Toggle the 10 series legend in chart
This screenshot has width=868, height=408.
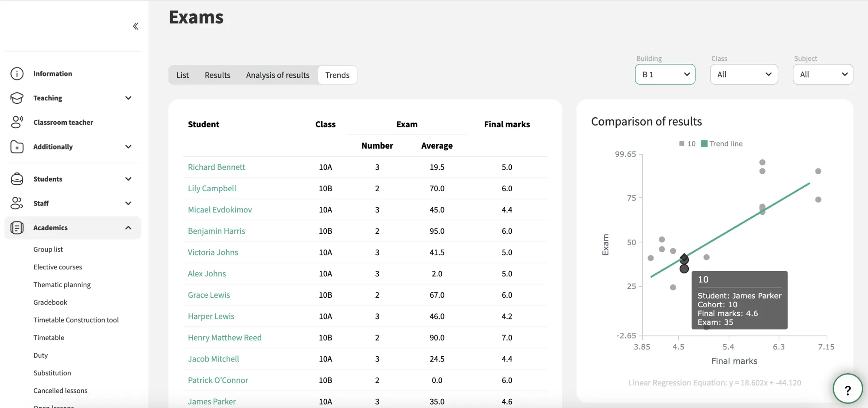(687, 144)
